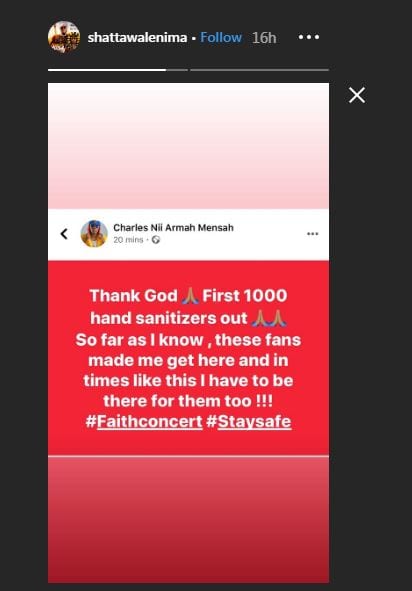Open post options three-dot menu
The width and height of the screenshot is (412, 591).
point(312,234)
